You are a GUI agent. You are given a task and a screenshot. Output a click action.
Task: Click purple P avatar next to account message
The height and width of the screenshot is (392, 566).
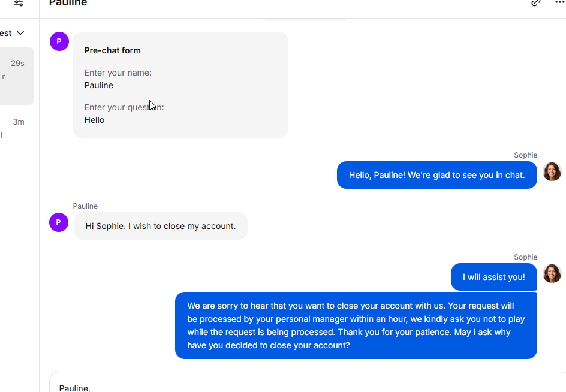click(59, 222)
